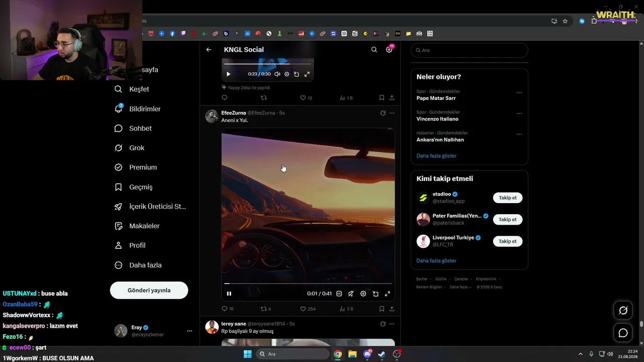Mute the upper video's sound
Image resolution: width=644 pixels, height=362 pixels.
[x=277, y=74]
